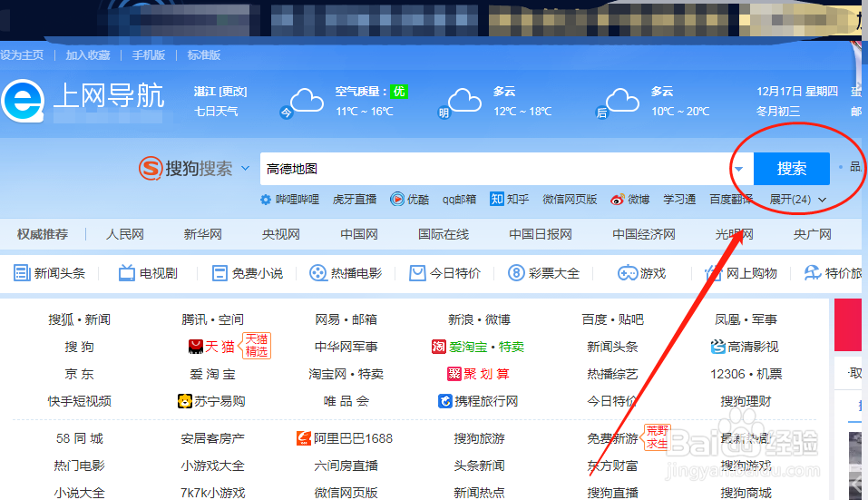The image size is (868, 500).
Task: Open the search suggestion dropdown arrow
Action: pos(739,169)
